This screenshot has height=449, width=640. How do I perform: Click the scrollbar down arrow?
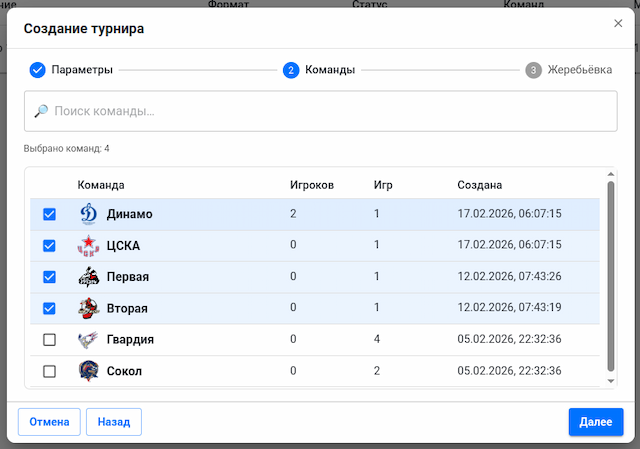[611, 381]
